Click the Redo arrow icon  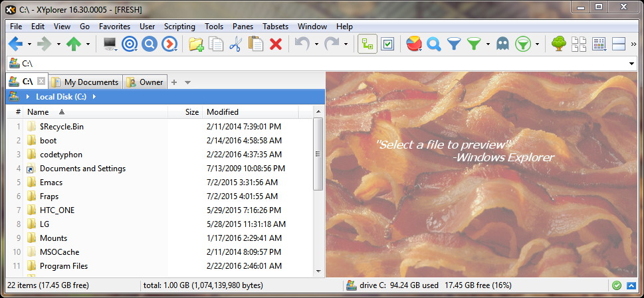click(x=332, y=44)
